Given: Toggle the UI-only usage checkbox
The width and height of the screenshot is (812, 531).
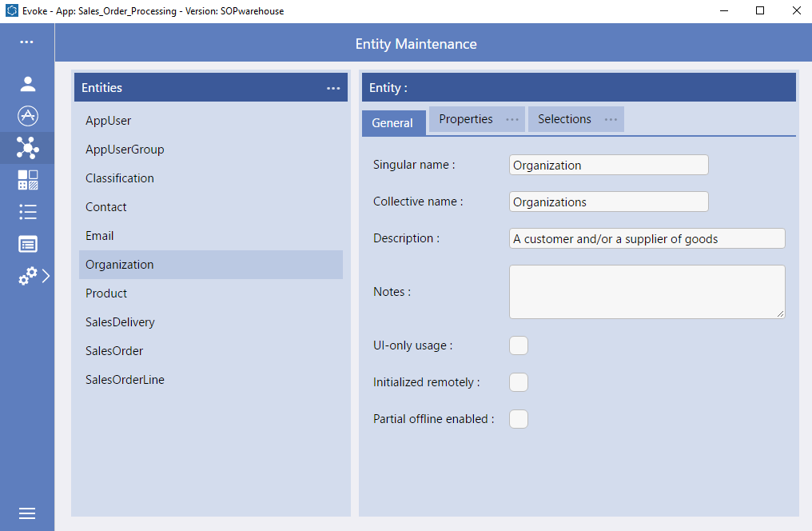Looking at the screenshot, I should pos(519,345).
